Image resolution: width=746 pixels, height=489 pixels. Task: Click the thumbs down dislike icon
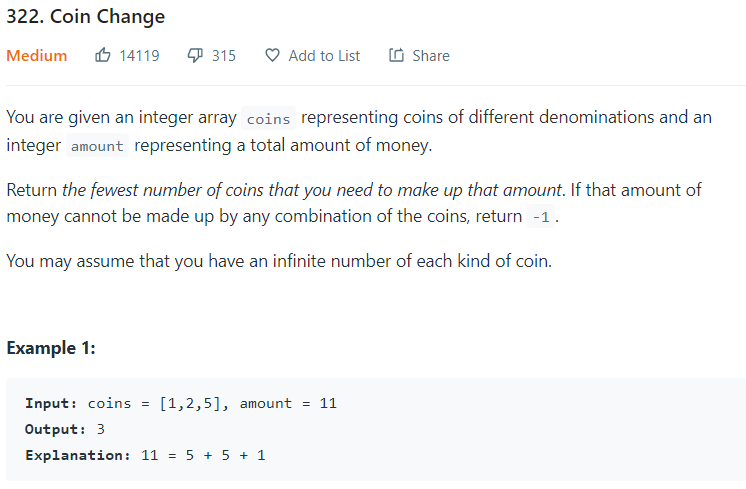tap(195, 55)
